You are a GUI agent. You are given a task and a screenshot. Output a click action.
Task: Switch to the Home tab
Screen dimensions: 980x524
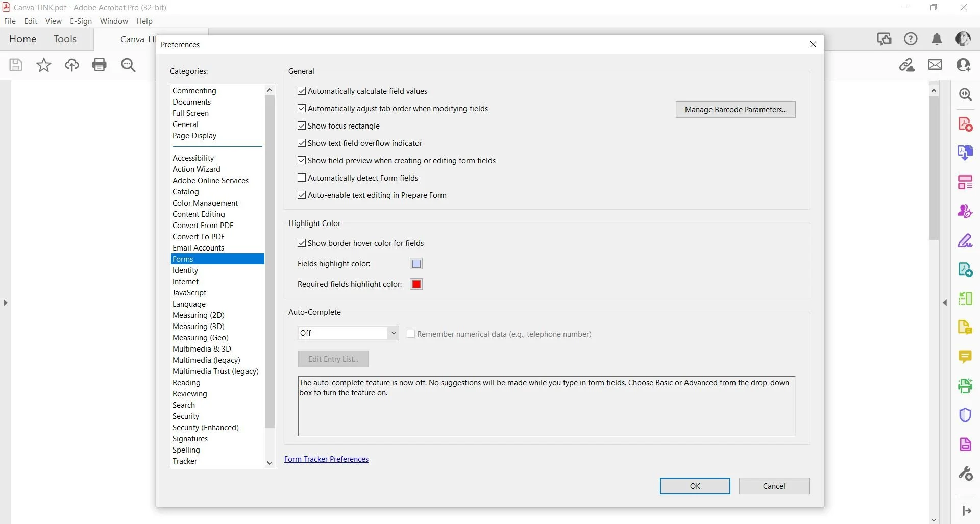click(22, 39)
